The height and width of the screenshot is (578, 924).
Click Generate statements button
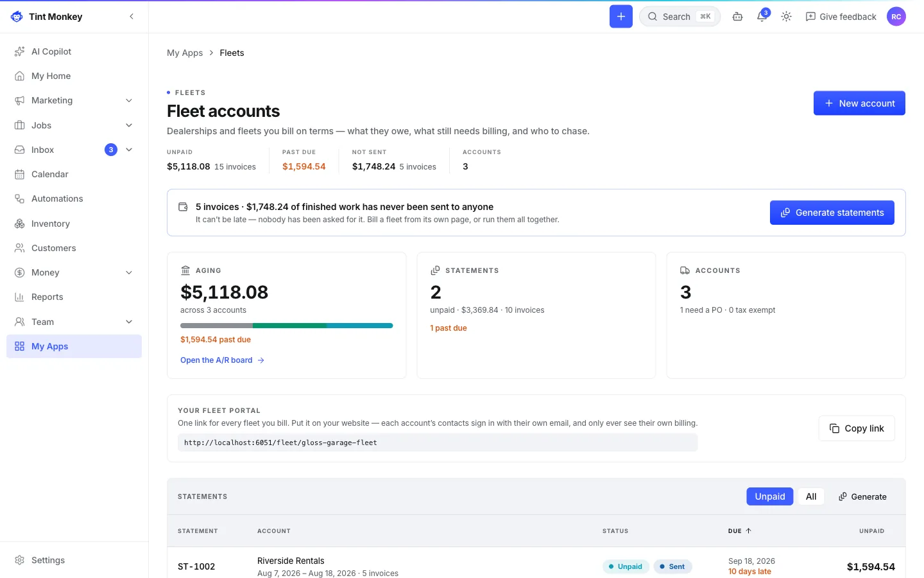click(832, 213)
